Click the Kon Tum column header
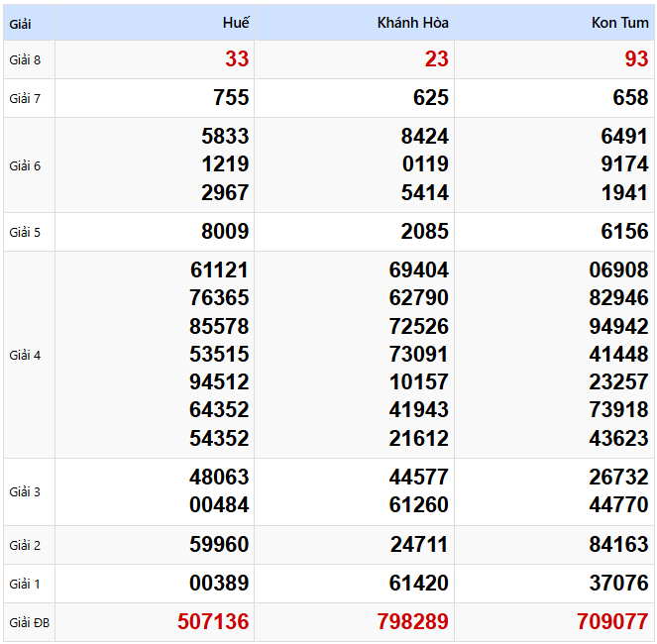The width and height of the screenshot is (657, 644). pyautogui.click(x=619, y=22)
